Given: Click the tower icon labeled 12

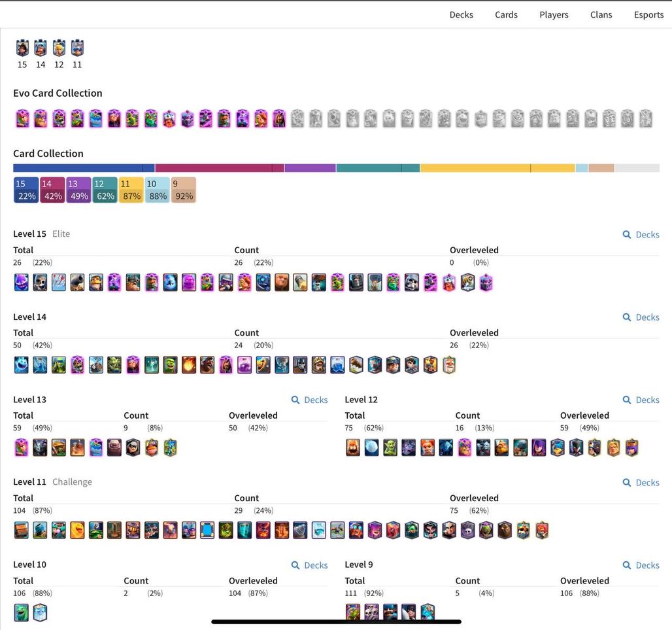Looking at the screenshot, I should pos(59,48).
